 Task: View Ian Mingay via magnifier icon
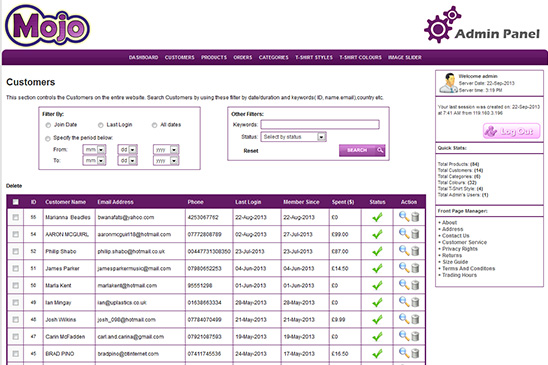(404, 302)
